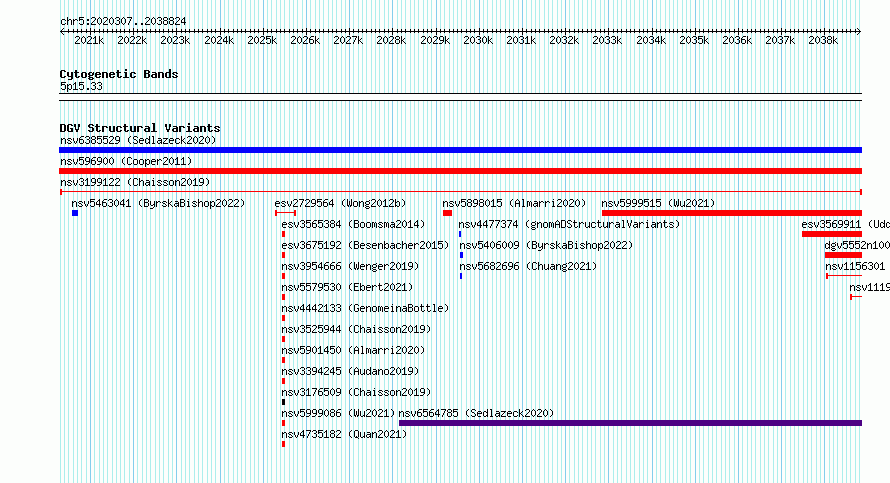Open the nsv6385529 (Sedlazeck2020) variant label
Screen dimensions: 890x483
click(138, 140)
